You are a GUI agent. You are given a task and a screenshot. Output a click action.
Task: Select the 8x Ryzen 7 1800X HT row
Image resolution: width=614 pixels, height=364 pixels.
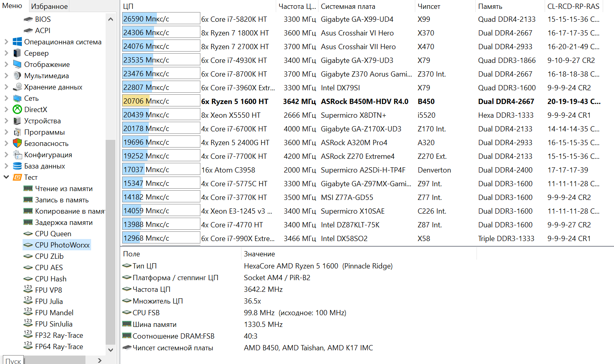367,33
